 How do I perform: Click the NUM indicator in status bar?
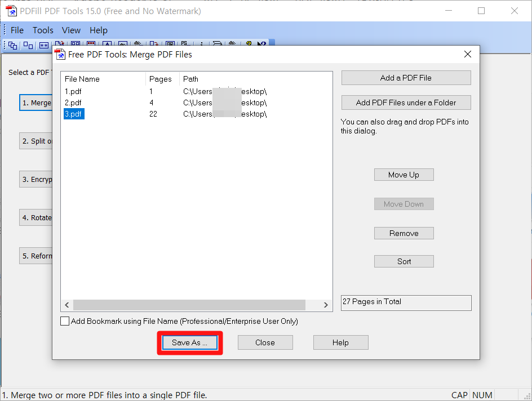point(482,395)
